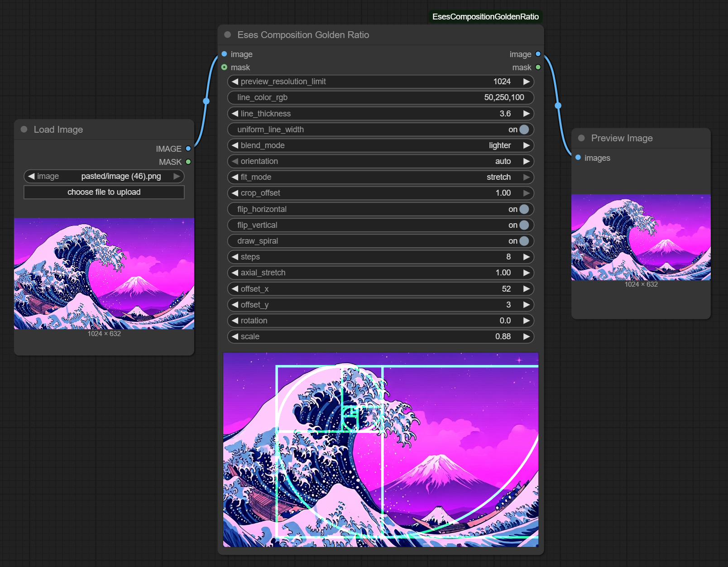The image size is (728, 567).
Task: Click the Load Image MASK output socket
Action: pos(188,162)
